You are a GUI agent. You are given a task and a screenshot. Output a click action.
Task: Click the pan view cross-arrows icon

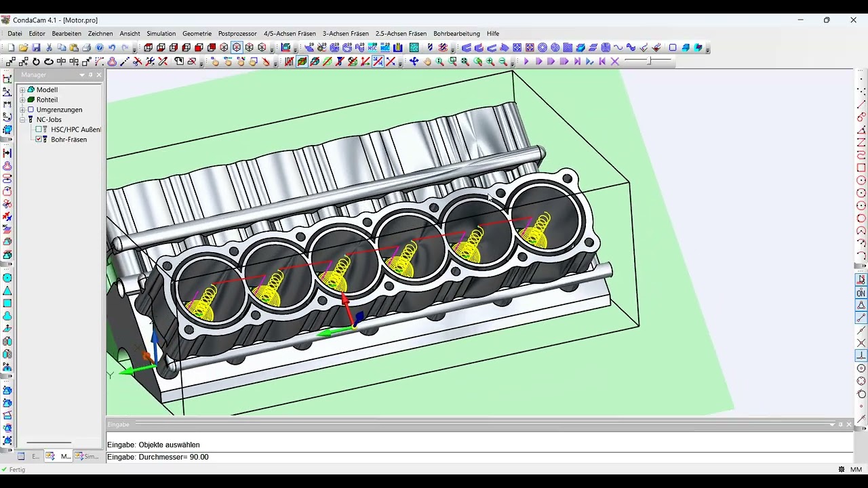click(x=414, y=62)
